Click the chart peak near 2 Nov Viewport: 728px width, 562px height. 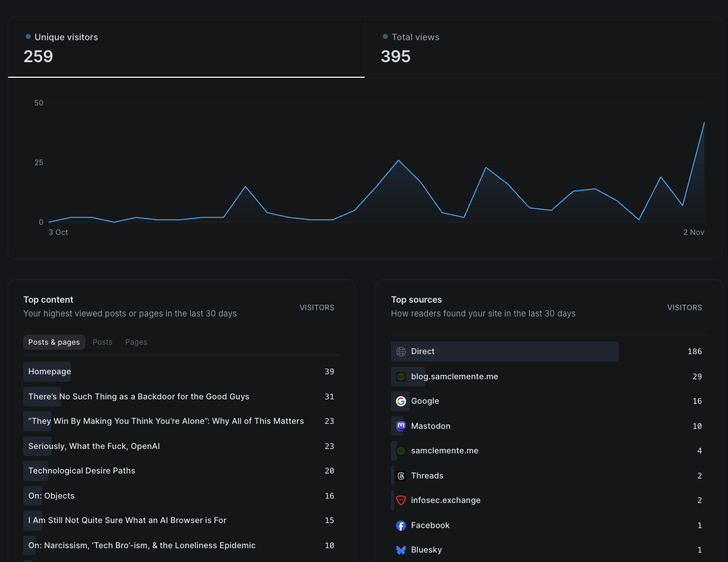pyautogui.click(x=704, y=122)
